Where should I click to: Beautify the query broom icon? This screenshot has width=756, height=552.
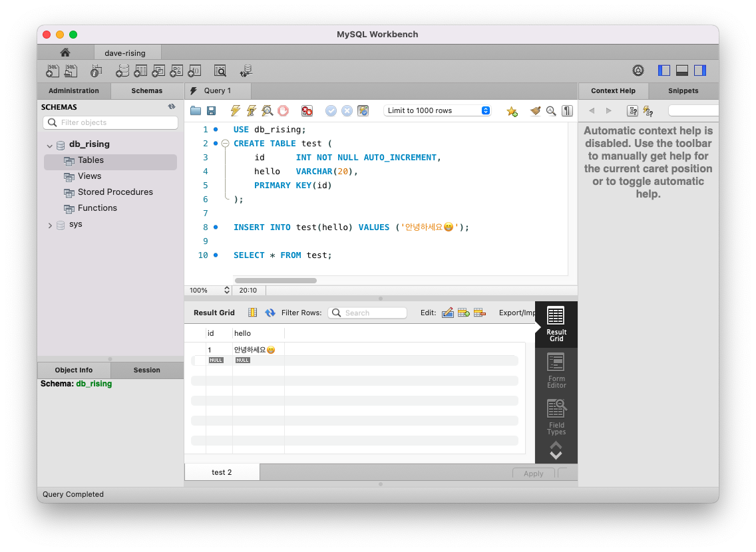(x=535, y=111)
